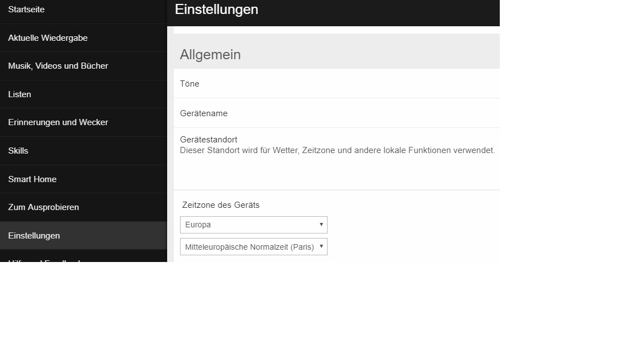
Task: Open the Töne settings row
Action: (190, 84)
